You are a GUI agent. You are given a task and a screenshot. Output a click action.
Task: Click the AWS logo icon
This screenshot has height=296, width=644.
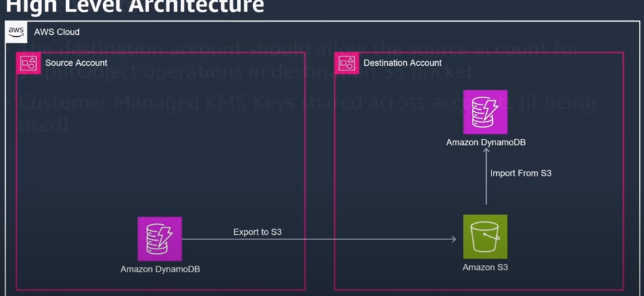[16, 32]
